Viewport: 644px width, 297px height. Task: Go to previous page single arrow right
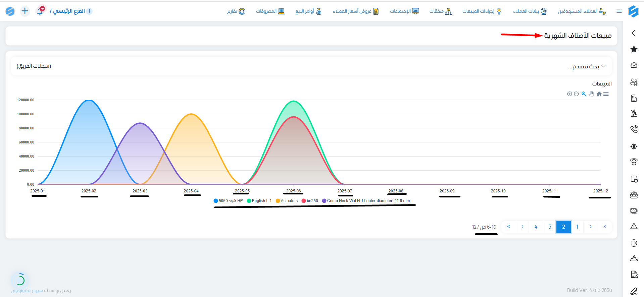point(590,227)
